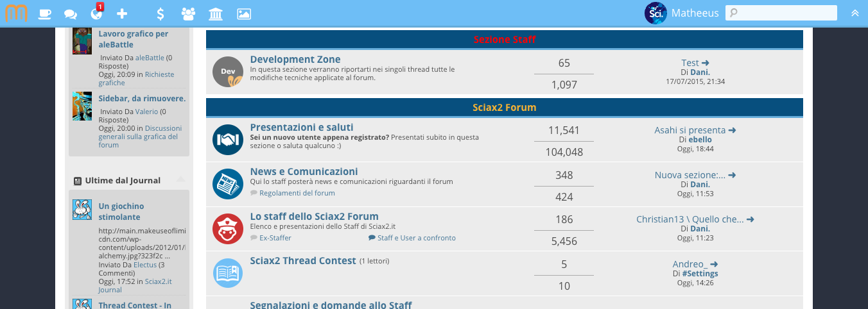
Task: Go to last post arrow next to Test
Action: pos(706,63)
